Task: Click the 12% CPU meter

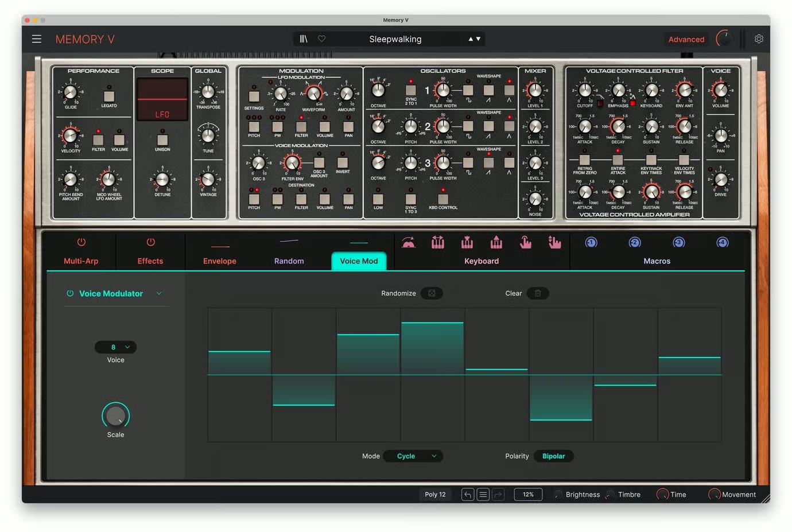Action: [x=528, y=495]
